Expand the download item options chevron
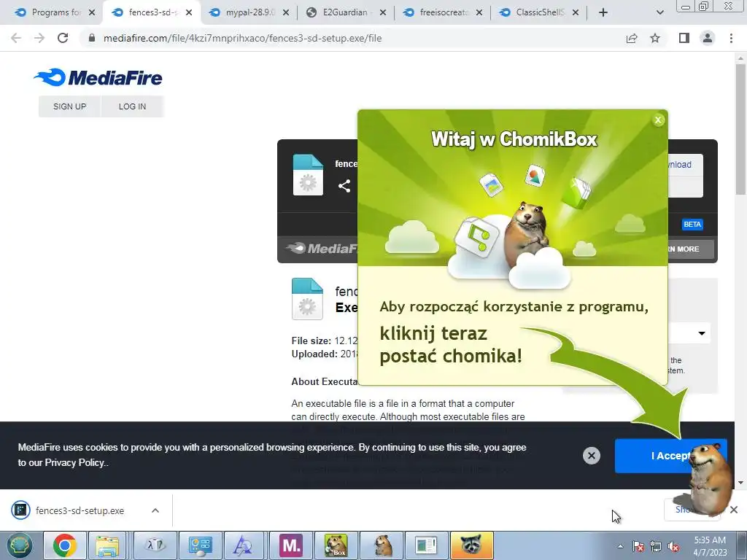 pyautogui.click(x=155, y=510)
